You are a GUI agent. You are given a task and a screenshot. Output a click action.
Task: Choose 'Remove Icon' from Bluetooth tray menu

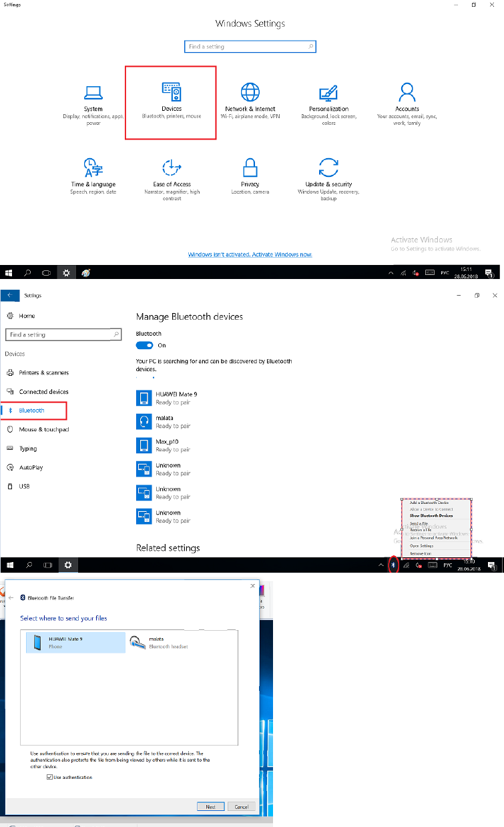(420, 553)
